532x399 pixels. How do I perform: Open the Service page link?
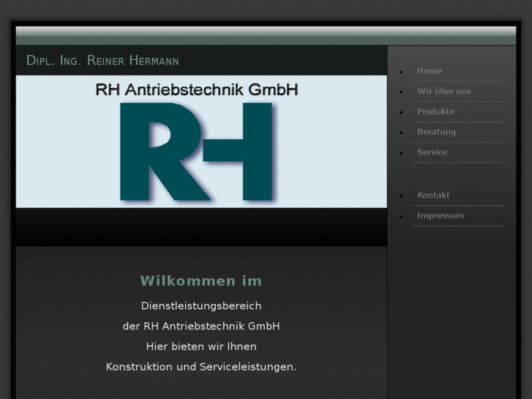[x=432, y=152]
